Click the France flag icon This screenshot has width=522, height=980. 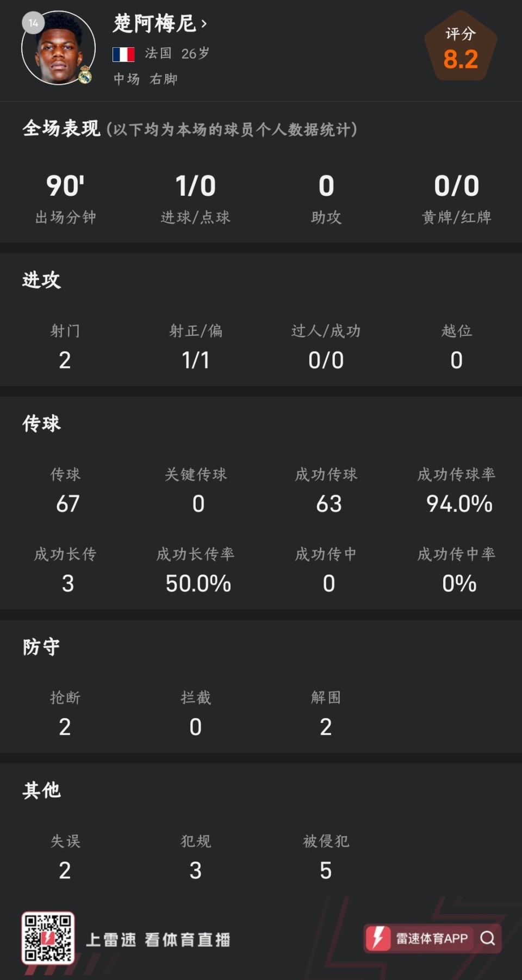click(x=124, y=54)
